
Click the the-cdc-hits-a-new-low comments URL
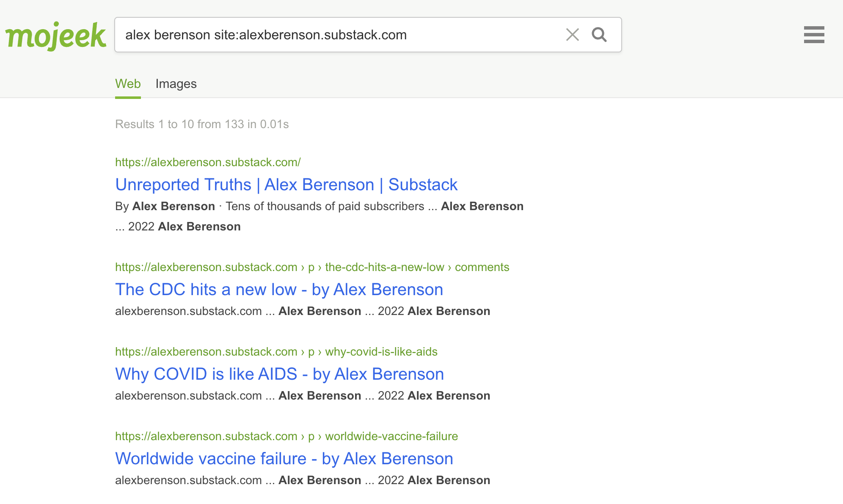click(312, 267)
